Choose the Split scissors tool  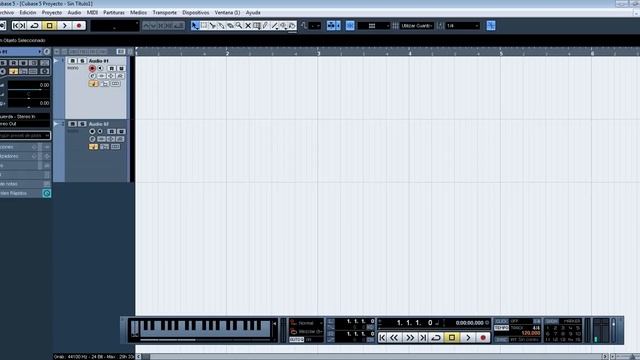pos(213,26)
